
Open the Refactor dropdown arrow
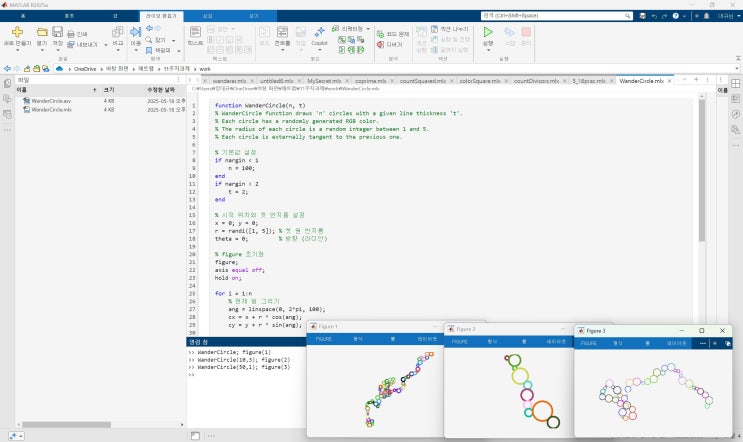368,29
